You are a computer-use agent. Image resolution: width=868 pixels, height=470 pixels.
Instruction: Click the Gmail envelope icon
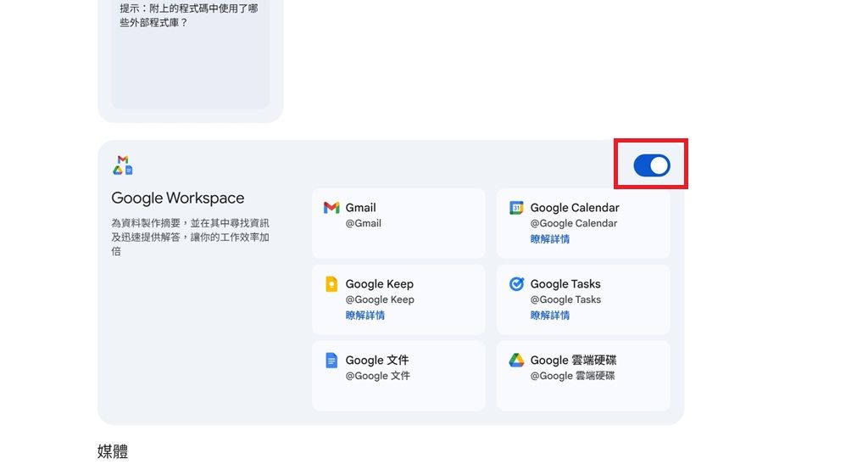point(331,208)
